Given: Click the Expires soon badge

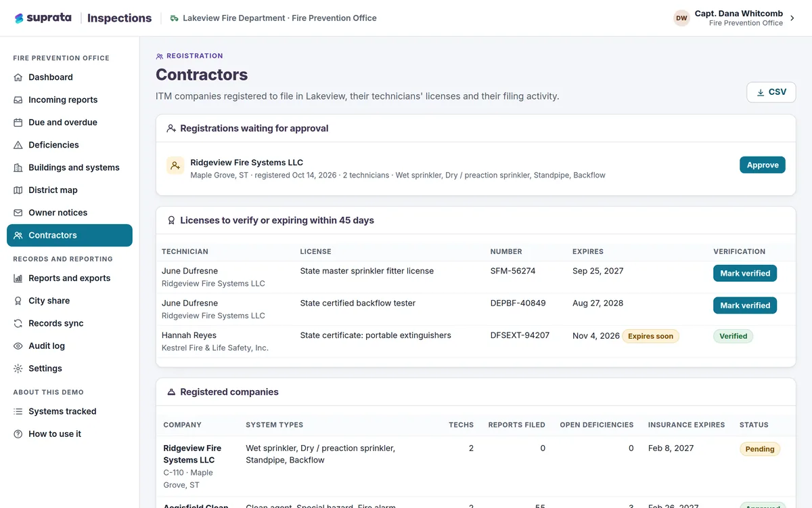Looking at the screenshot, I should click(x=651, y=336).
